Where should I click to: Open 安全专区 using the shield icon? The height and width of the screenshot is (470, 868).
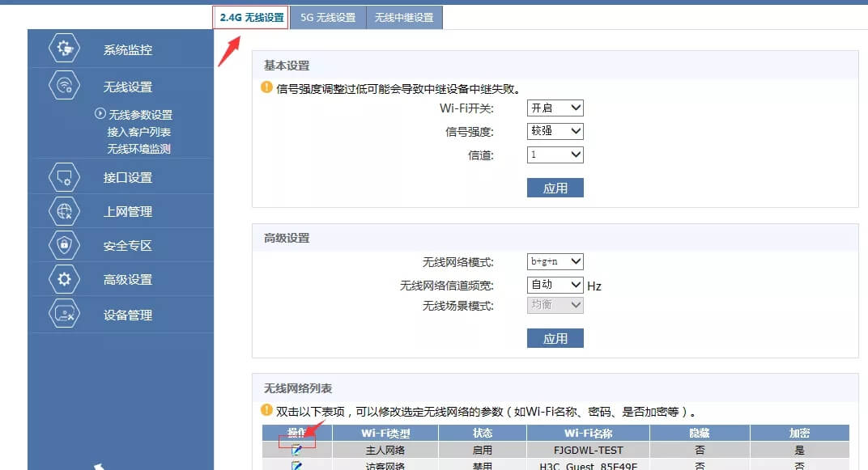(x=65, y=245)
